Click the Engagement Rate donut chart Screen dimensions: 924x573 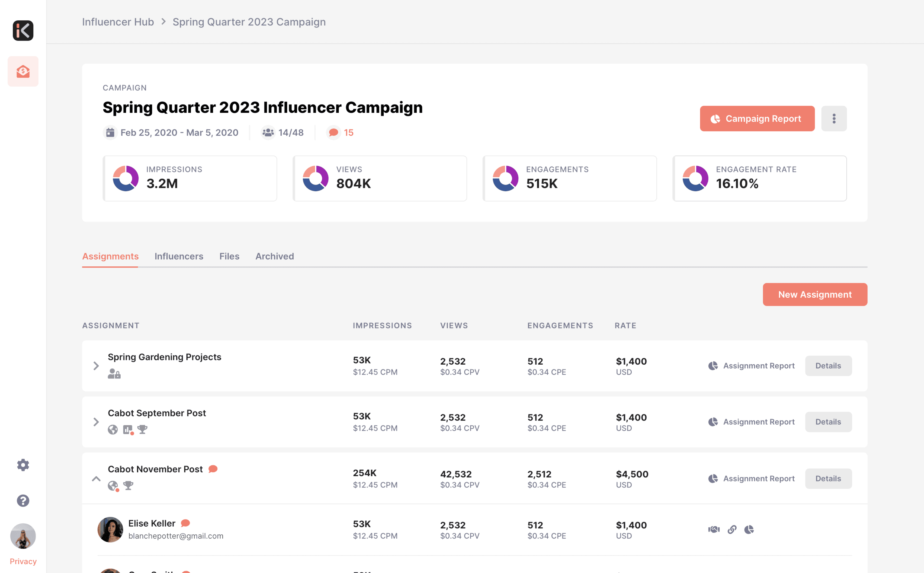point(696,179)
